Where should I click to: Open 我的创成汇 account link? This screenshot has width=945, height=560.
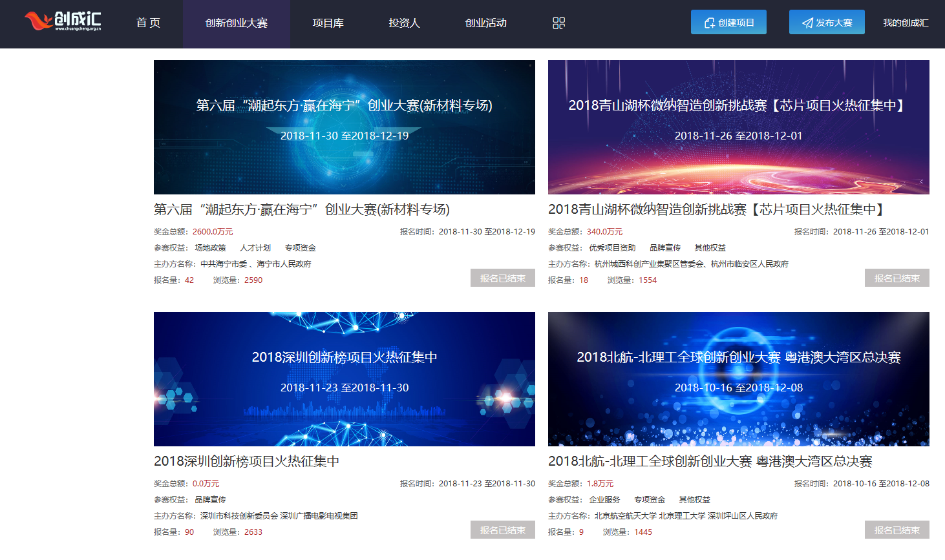point(905,23)
